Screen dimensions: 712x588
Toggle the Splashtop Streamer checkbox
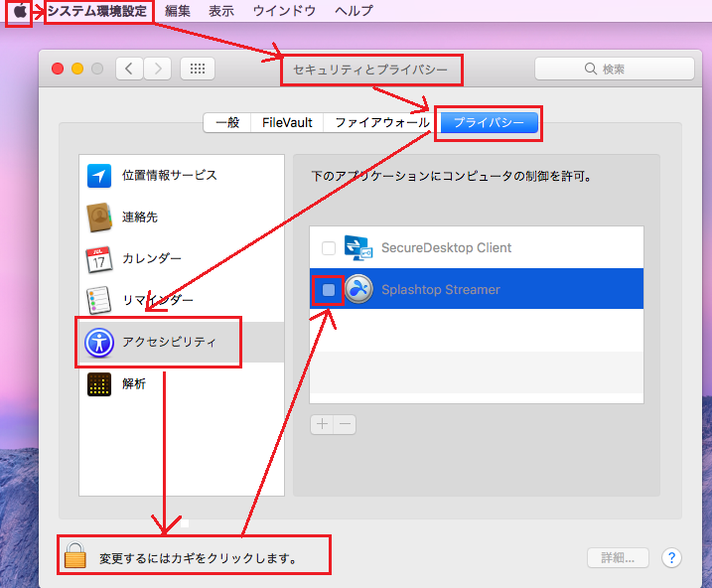coord(329,290)
